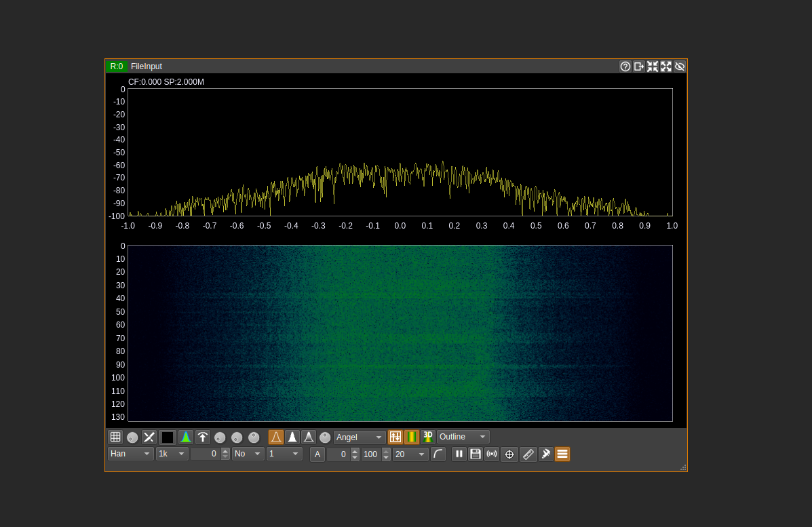Screen dimensions: 812x527
Task: Click the floppy disk save spectrum icon
Action: [x=476, y=454]
